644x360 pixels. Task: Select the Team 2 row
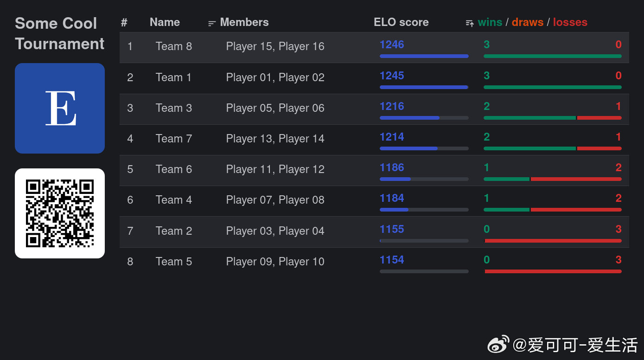pos(374,231)
